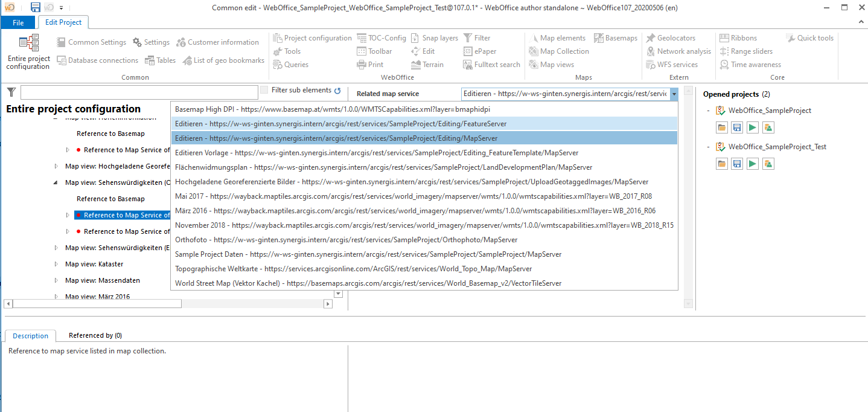Collapse the Map view: Sehenswürdigkeiten node

[54, 182]
